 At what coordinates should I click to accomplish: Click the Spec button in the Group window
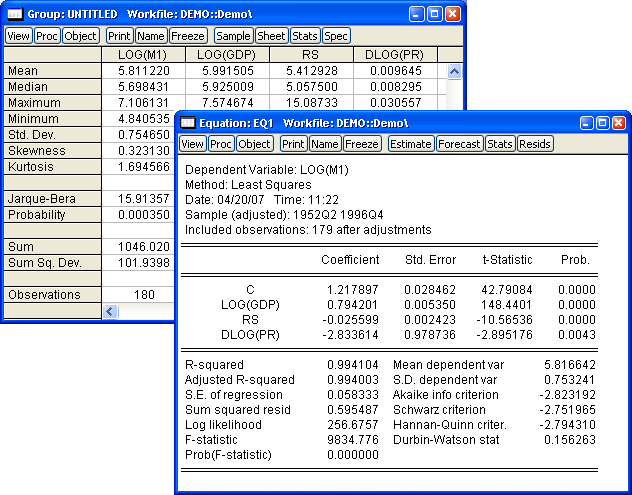[337, 35]
